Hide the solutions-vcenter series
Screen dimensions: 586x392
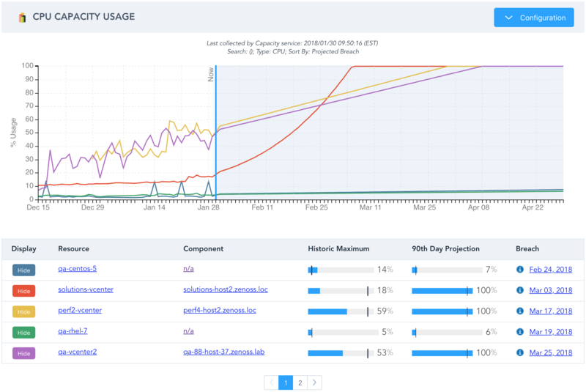24,291
